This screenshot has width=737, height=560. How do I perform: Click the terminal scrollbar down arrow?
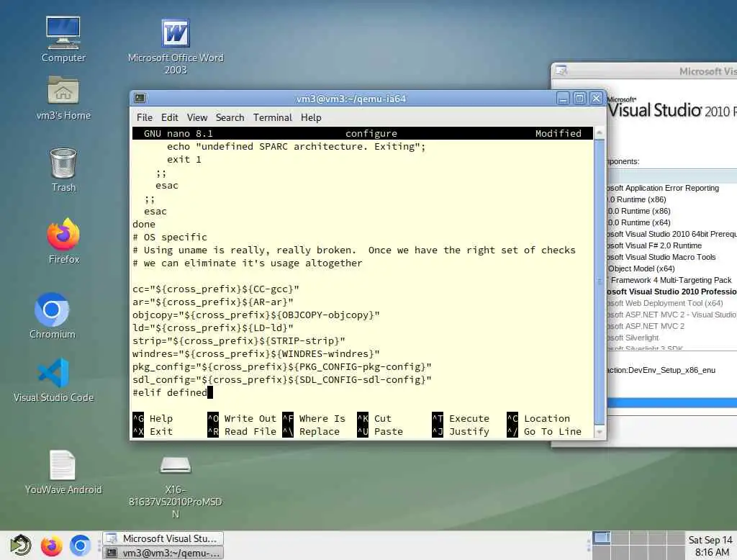pyautogui.click(x=600, y=431)
